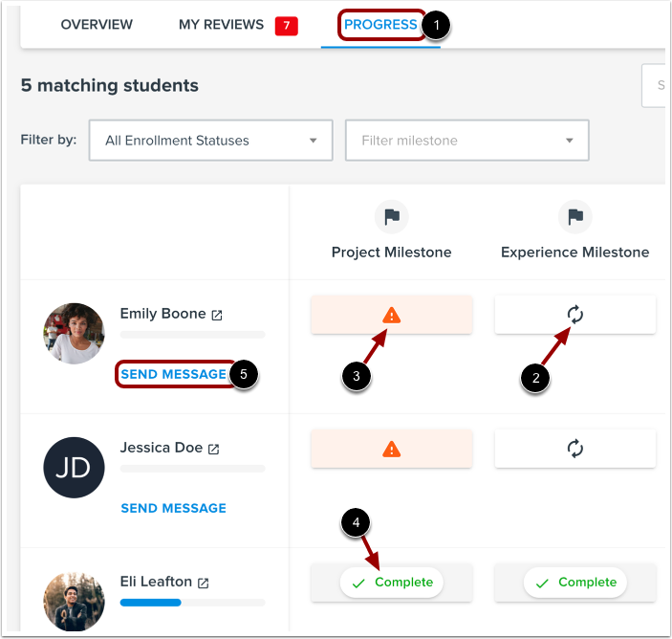Click Jessica Doe's in-progress experience milestone icon
The height and width of the screenshot is (639, 672).
(x=575, y=449)
